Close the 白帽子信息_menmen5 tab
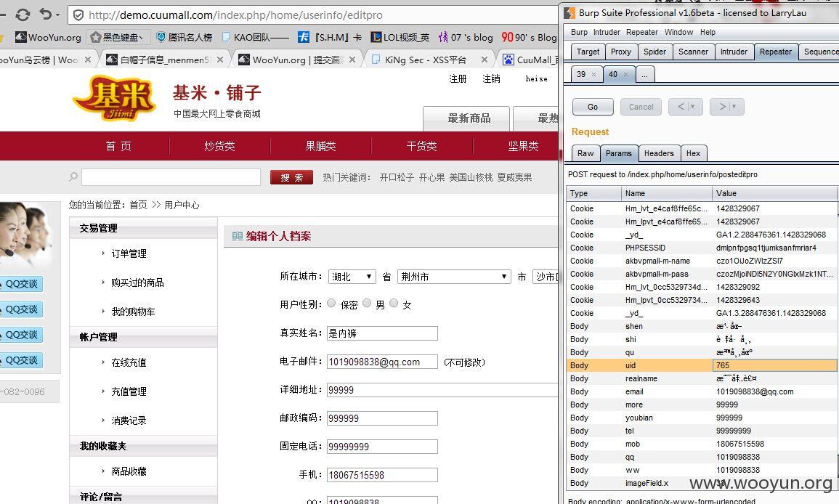 [220, 60]
